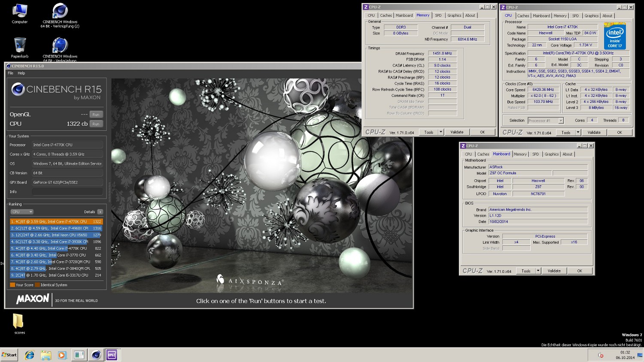Viewport: 644px width, 362px height.
Task: Select ranking row i7-3720QM 590
Action: tap(56, 262)
